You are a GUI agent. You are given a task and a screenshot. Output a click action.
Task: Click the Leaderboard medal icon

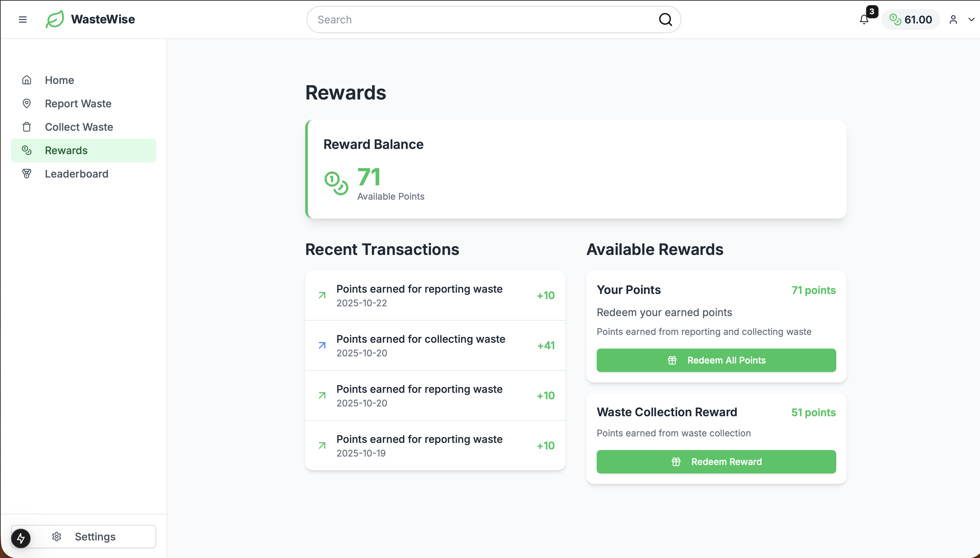(x=26, y=174)
